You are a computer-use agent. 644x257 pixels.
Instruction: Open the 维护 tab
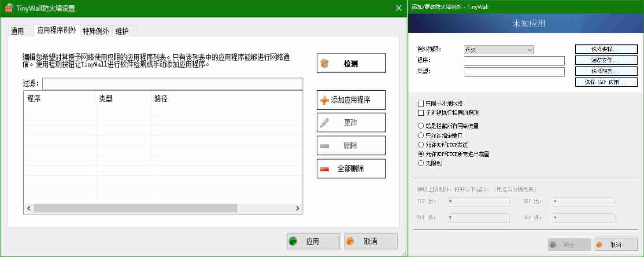tap(124, 31)
